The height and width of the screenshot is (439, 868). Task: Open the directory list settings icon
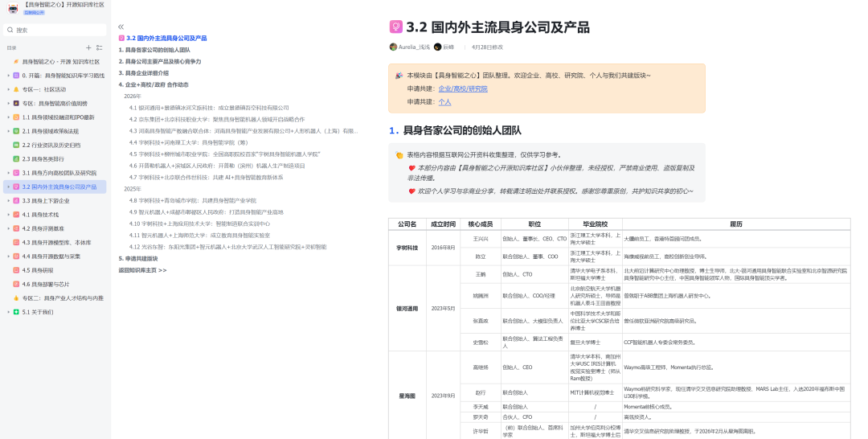click(x=100, y=47)
